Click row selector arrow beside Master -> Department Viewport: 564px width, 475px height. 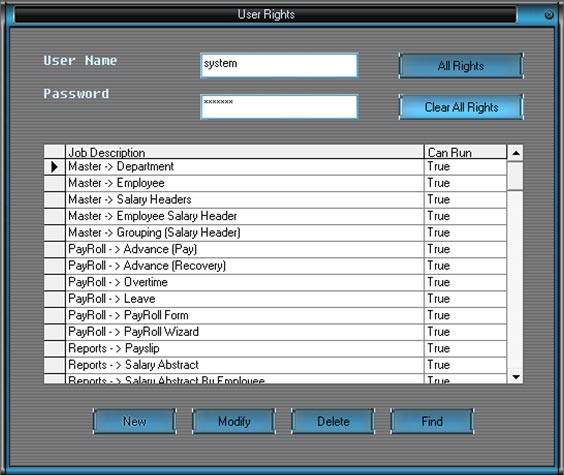pyautogui.click(x=54, y=167)
